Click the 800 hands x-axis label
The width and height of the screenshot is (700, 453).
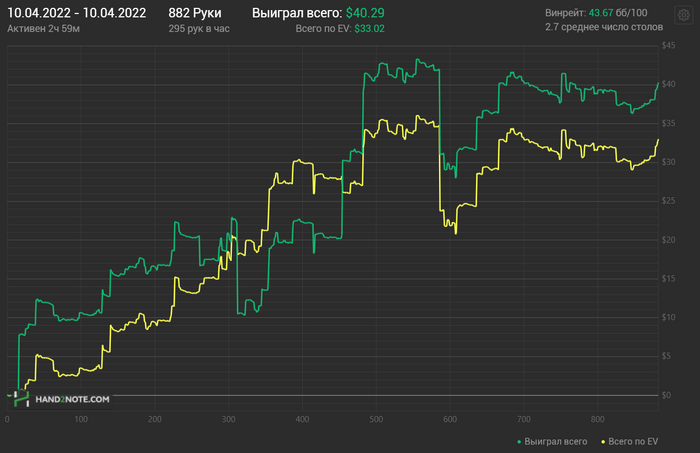pyautogui.click(x=597, y=419)
